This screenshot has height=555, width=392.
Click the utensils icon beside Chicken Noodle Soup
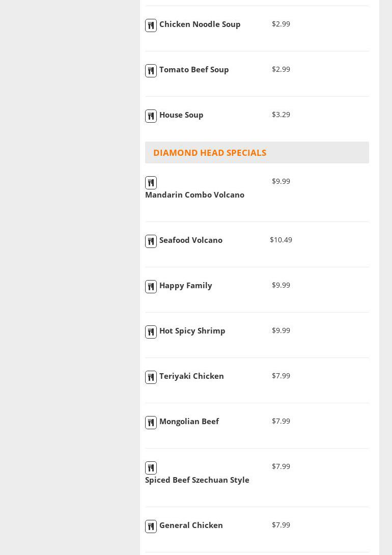pos(151,25)
